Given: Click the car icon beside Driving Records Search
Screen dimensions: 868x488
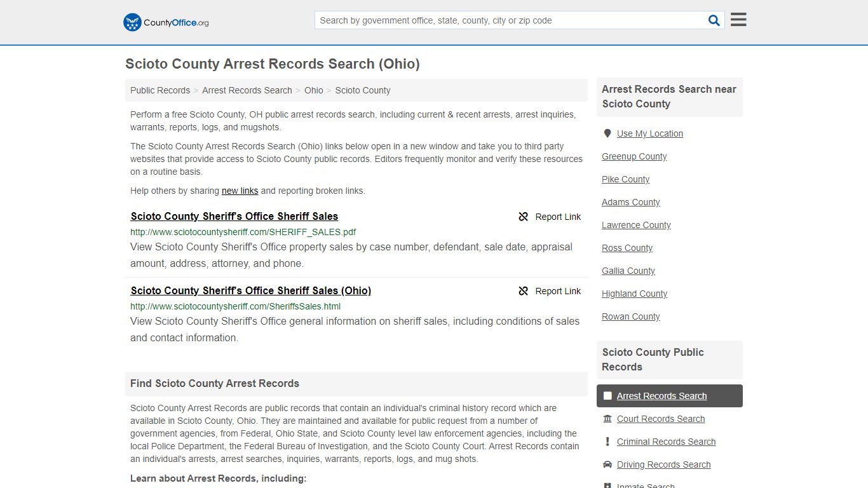Looking at the screenshot, I should (607, 464).
